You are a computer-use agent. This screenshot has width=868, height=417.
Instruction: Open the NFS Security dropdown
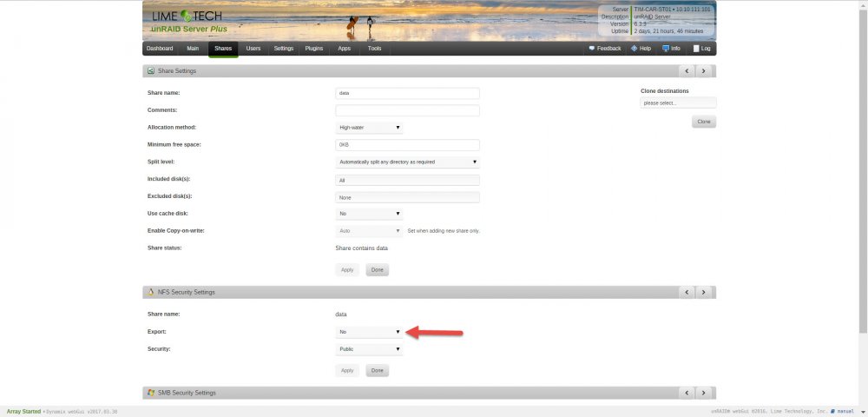click(x=369, y=349)
